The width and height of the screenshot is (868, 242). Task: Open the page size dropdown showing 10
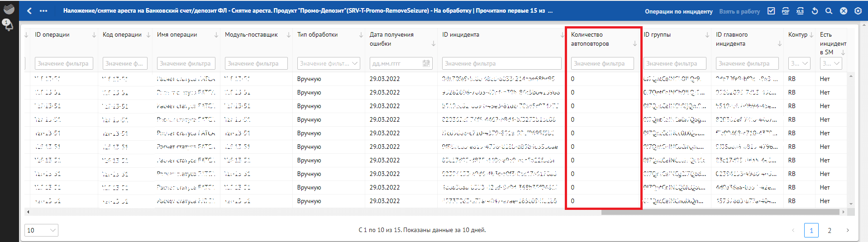point(41,230)
